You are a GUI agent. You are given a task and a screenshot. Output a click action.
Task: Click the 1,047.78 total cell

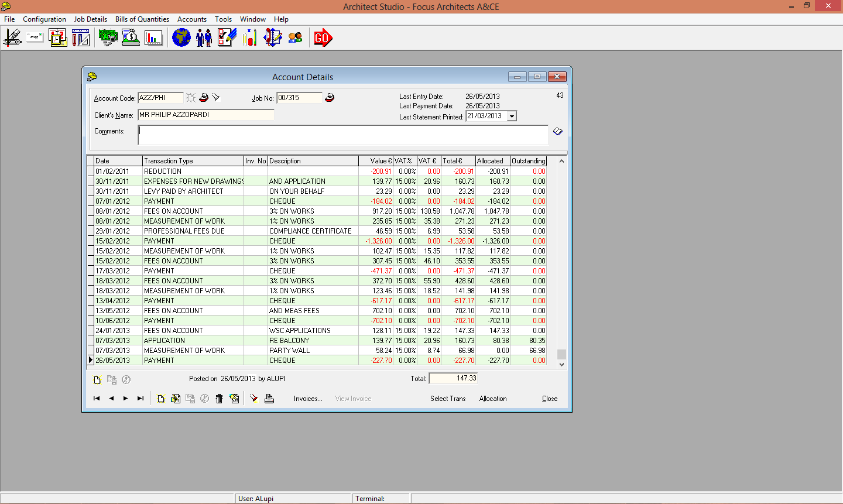tap(458, 211)
